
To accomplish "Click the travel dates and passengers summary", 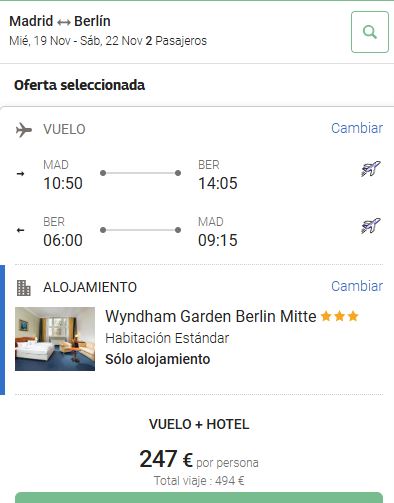I will [108, 41].
